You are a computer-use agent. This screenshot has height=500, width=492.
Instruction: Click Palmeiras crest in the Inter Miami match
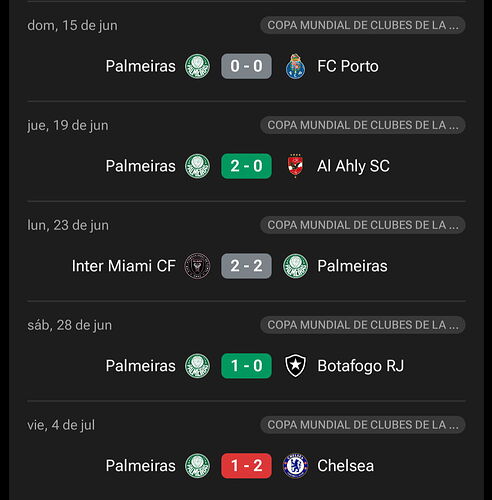295,266
